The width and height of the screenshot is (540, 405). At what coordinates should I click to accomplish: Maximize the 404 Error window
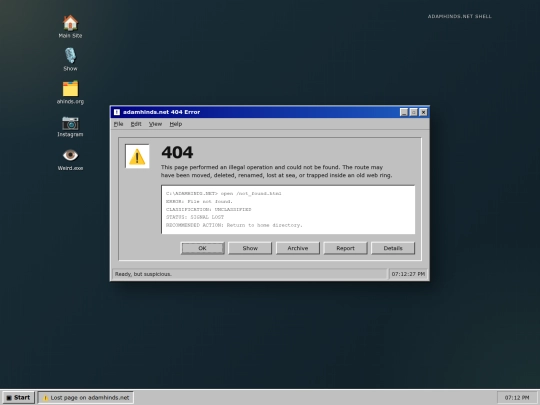(414, 112)
